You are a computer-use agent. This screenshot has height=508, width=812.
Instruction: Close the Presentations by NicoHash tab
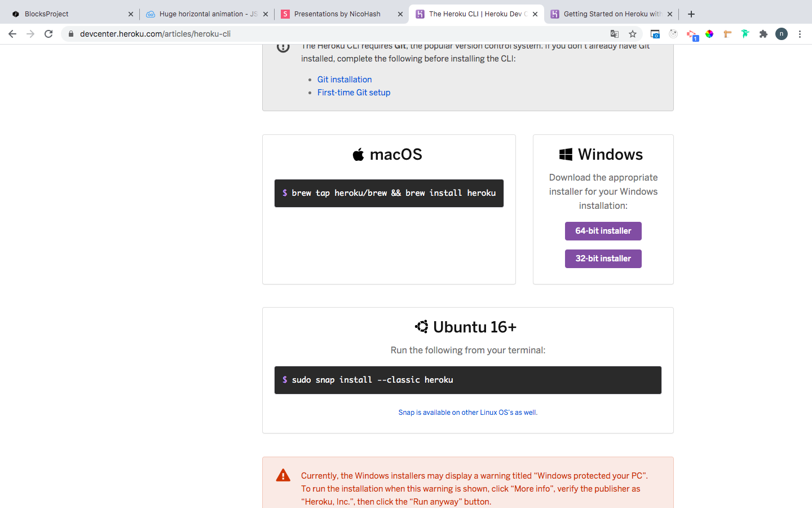pyautogui.click(x=400, y=14)
